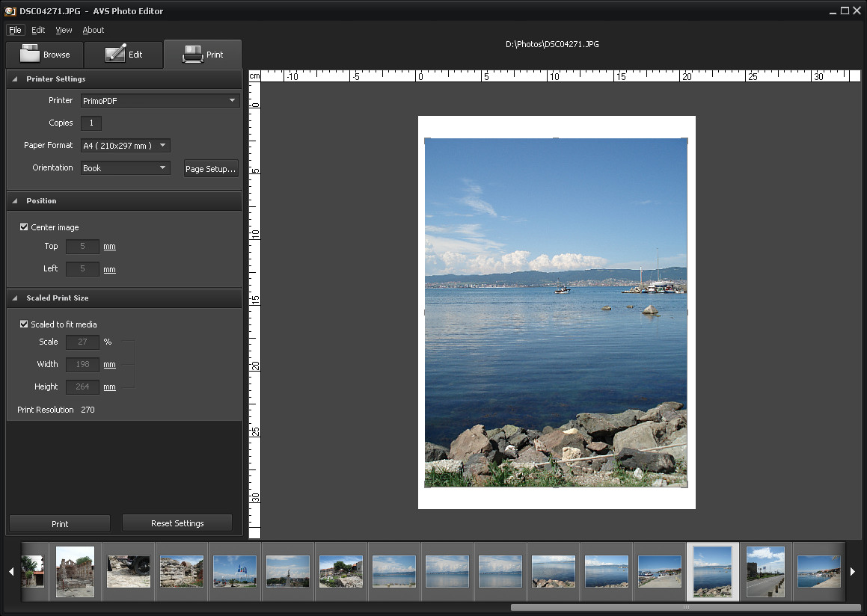Click the thumbnail strip horizontal scrollbar
The height and width of the screenshot is (616, 867).
(x=686, y=607)
